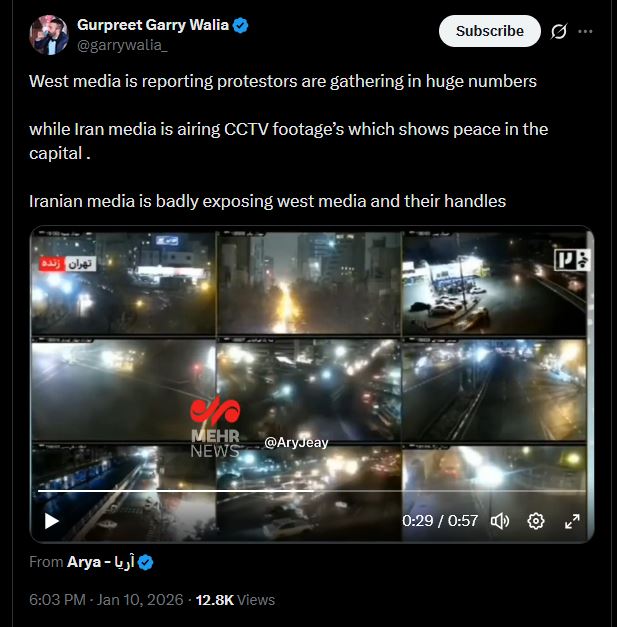View the 12.8K Views analytics
The image size is (617, 627).
point(235,600)
